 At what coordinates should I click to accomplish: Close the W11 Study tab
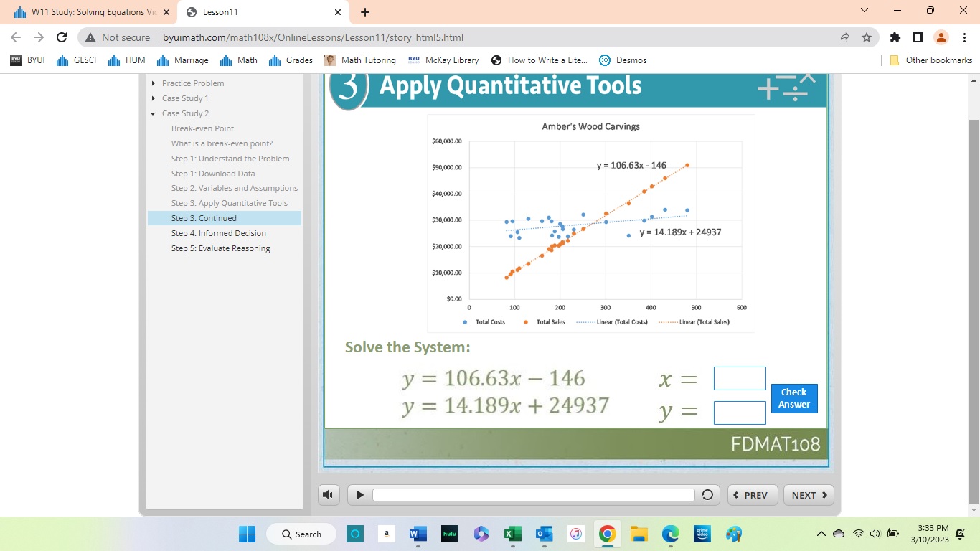pyautogui.click(x=166, y=12)
